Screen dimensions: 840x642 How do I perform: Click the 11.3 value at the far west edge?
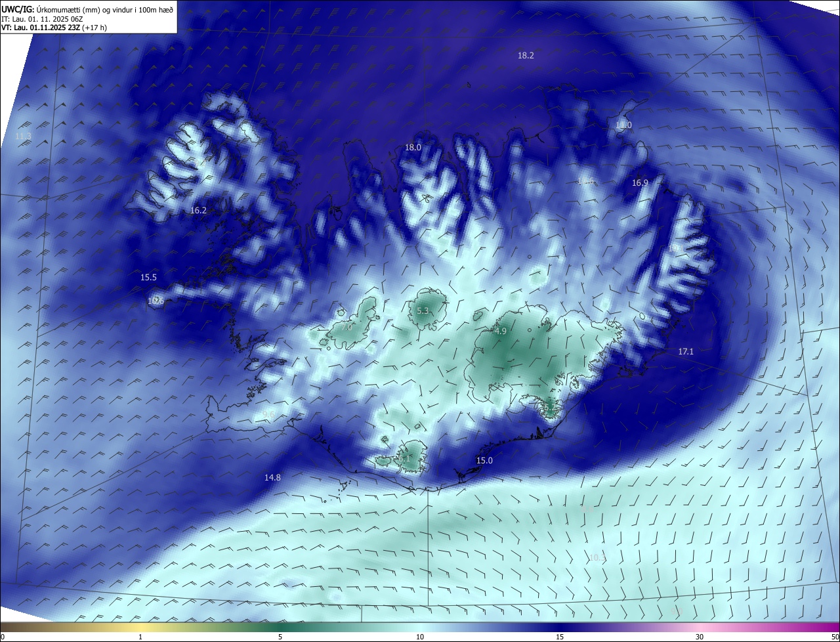click(x=23, y=137)
